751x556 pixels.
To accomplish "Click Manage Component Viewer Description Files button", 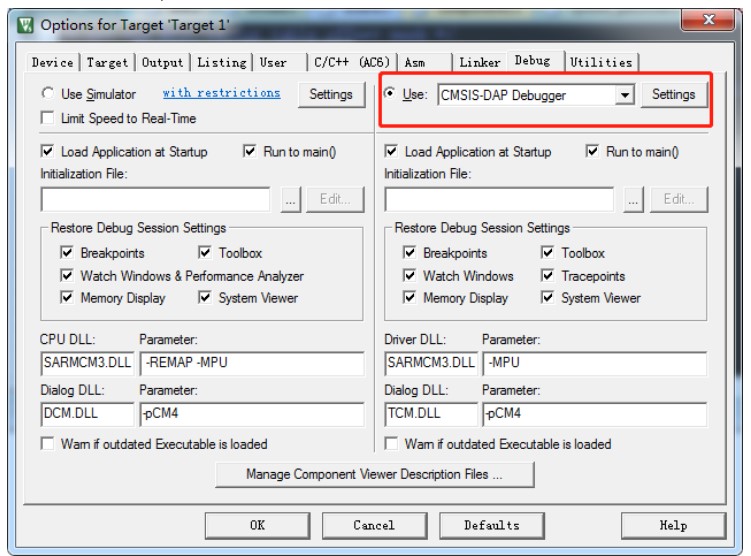I will 375,474.
